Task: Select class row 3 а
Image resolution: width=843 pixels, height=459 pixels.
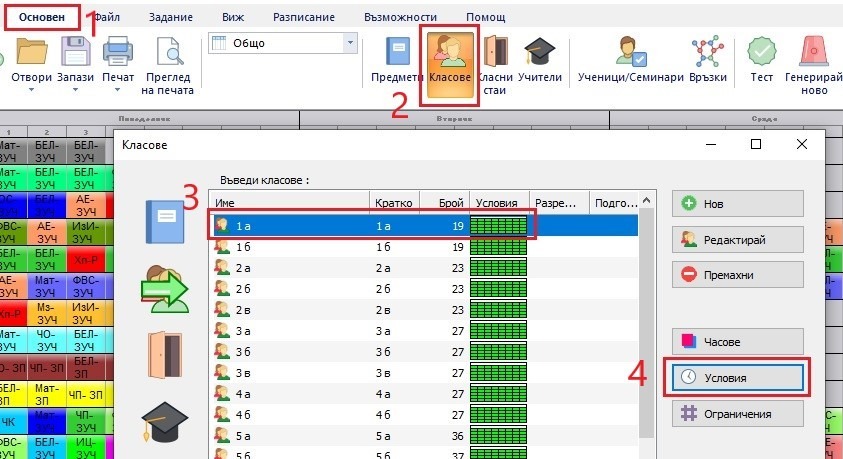Action: (x=424, y=331)
